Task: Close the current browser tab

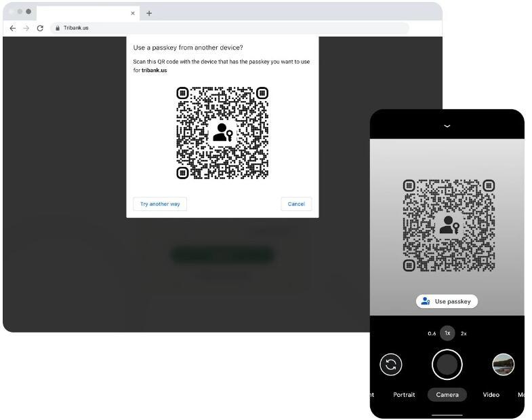Action: [133, 14]
